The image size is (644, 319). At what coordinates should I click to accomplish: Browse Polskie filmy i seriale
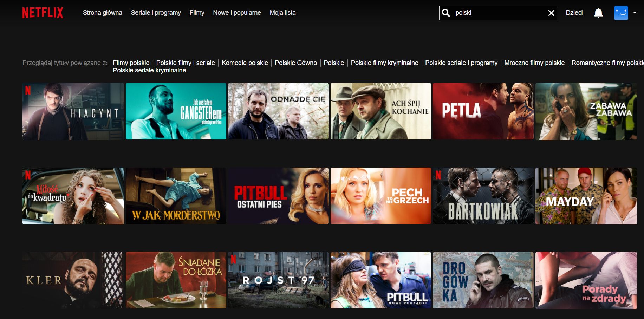(x=186, y=63)
